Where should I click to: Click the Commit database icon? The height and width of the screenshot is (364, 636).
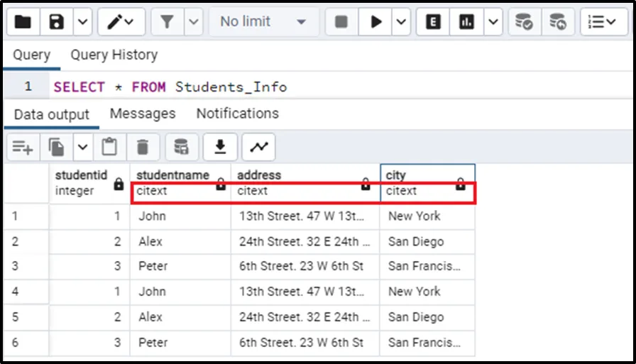[524, 22]
